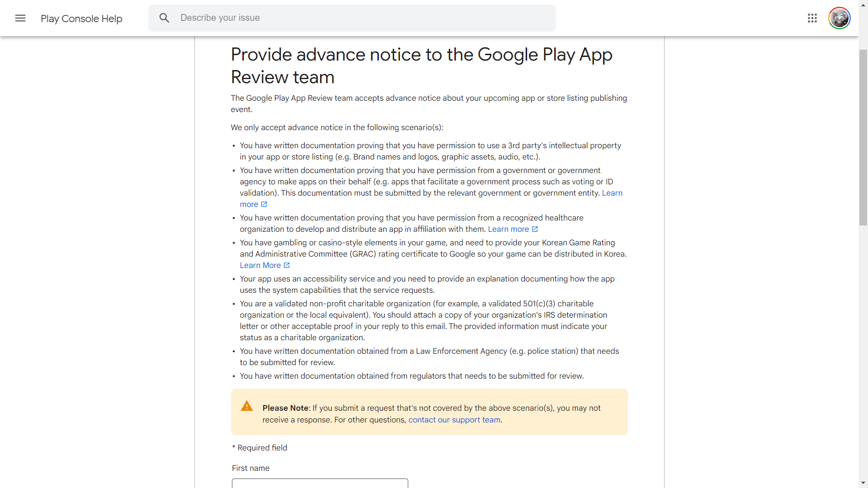Click the scrollbar down arrow
The width and height of the screenshot is (868, 488).
tap(863, 483)
